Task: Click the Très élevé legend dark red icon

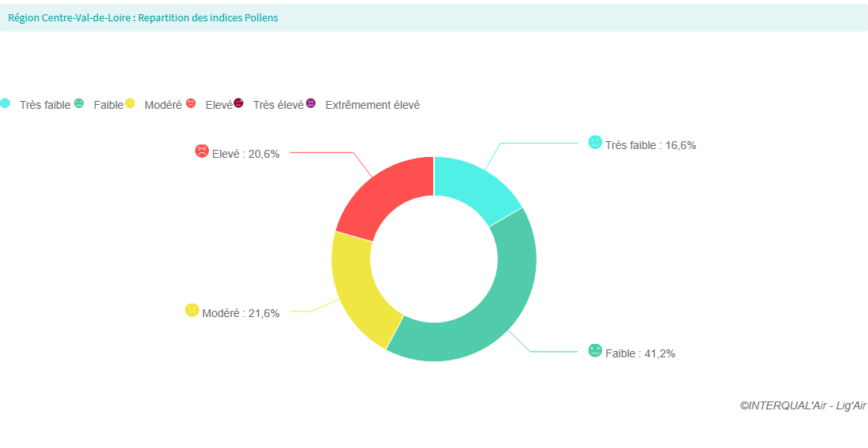Action: pyautogui.click(x=238, y=103)
